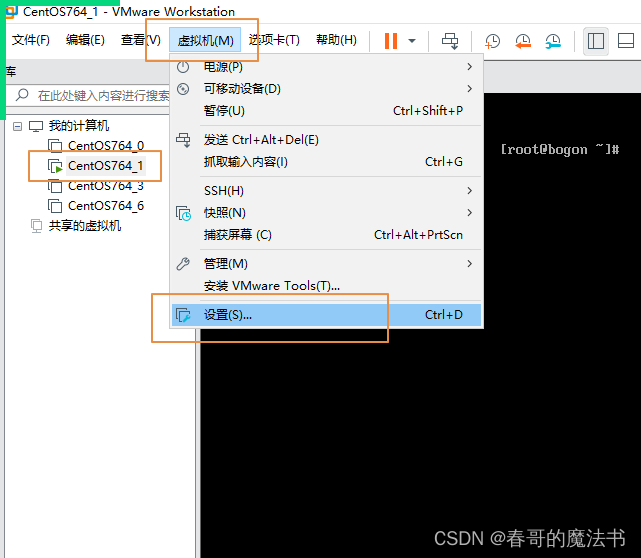Expand the 可移动设备(D) submenu
The width and height of the screenshot is (641, 558).
326,89
